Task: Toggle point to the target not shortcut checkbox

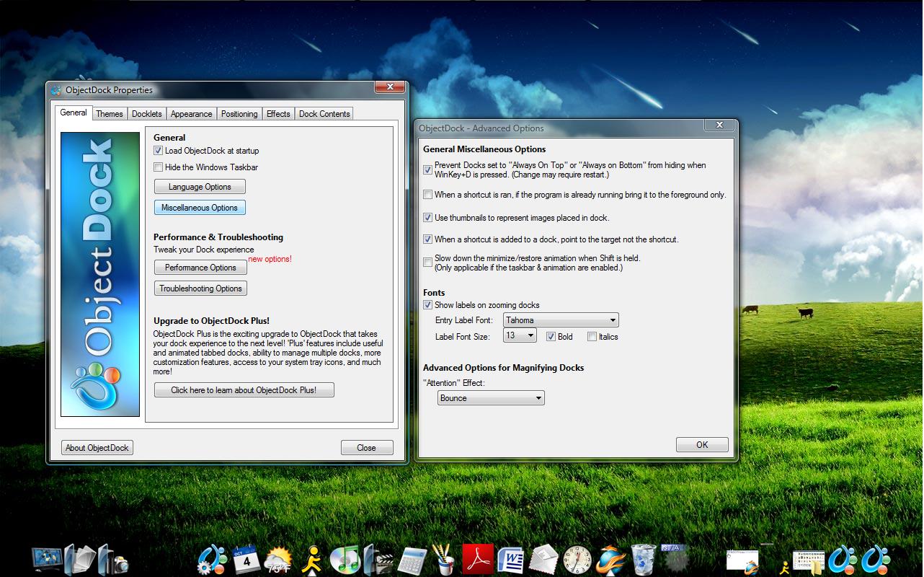Action: click(x=428, y=239)
